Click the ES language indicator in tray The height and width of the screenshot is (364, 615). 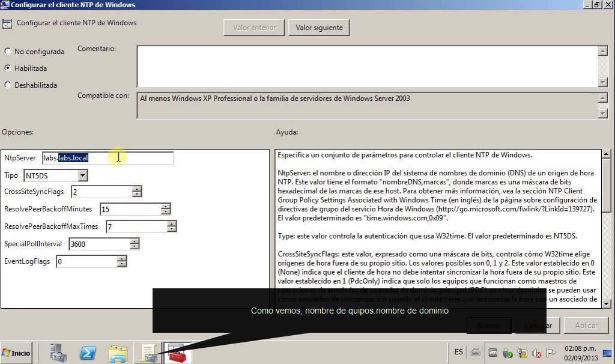tap(458, 352)
